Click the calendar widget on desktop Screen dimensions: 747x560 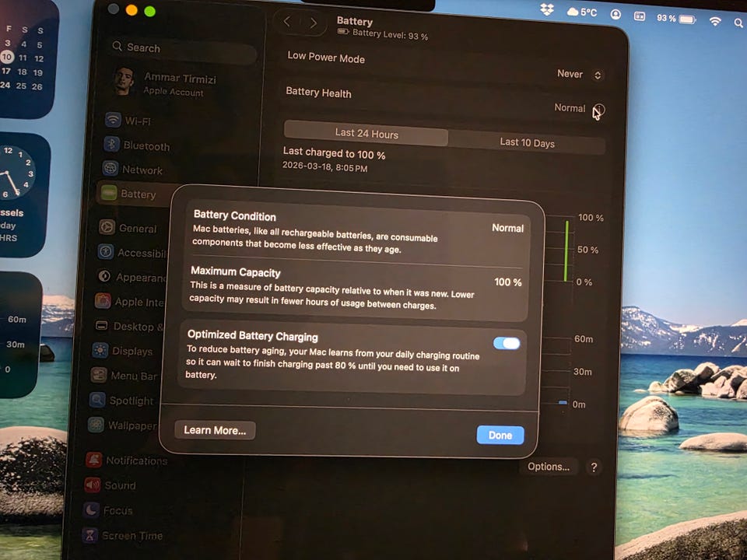(25, 57)
